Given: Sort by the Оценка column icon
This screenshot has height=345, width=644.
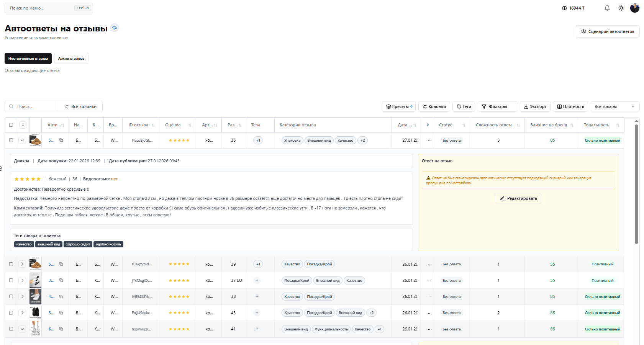Looking at the screenshot, I should tap(190, 125).
